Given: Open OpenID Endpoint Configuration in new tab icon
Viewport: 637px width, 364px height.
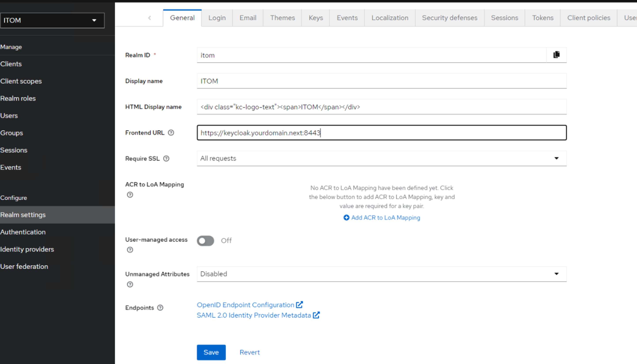Looking at the screenshot, I should pyautogui.click(x=299, y=304).
